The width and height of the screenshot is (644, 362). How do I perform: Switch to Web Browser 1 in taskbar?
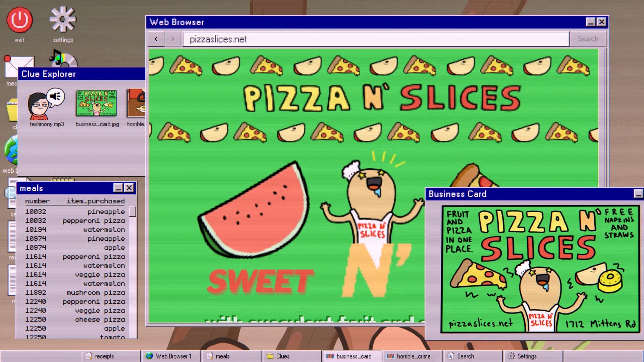coord(171,356)
